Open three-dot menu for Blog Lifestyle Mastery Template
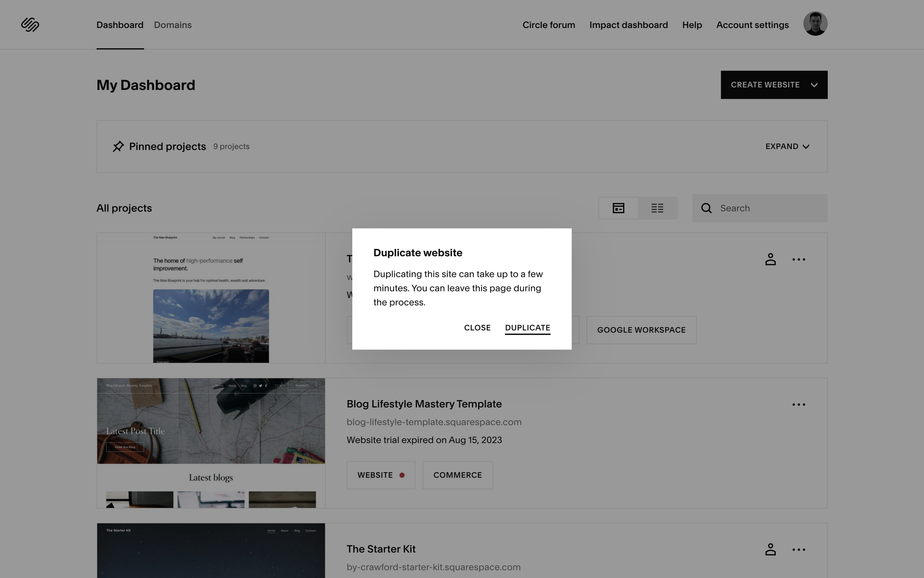The width and height of the screenshot is (924, 578). [798, 405]
